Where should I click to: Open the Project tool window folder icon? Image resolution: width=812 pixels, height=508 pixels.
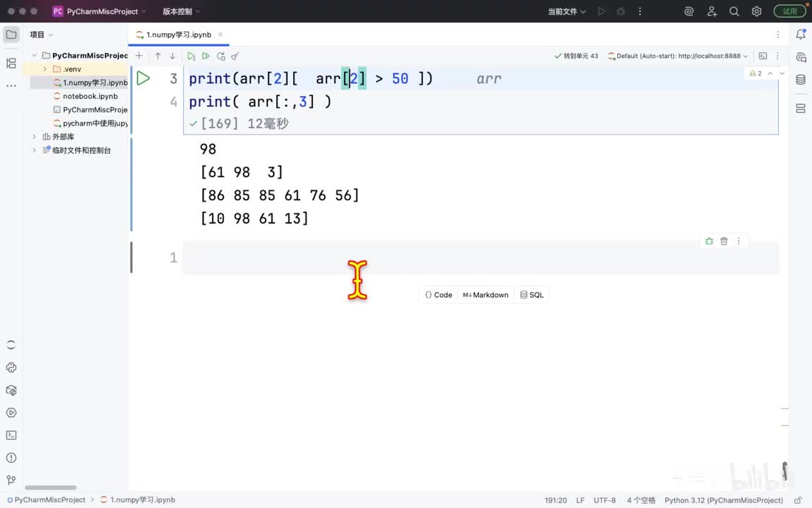11,35
